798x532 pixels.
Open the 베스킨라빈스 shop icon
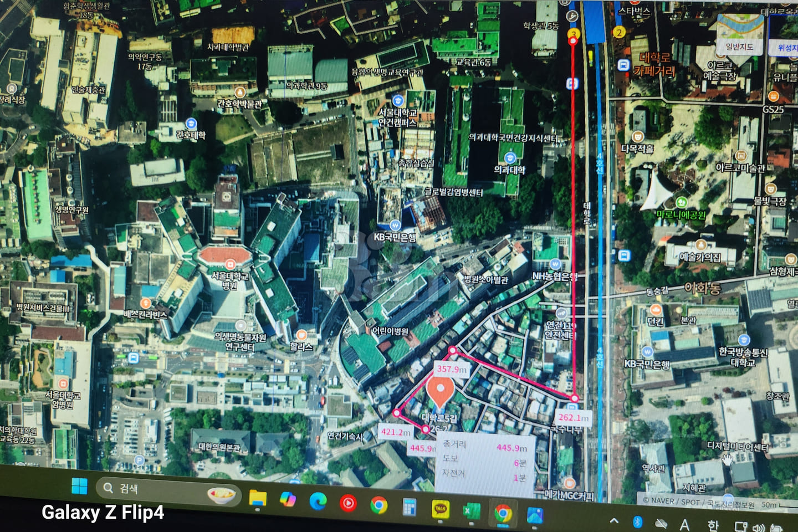145,303
